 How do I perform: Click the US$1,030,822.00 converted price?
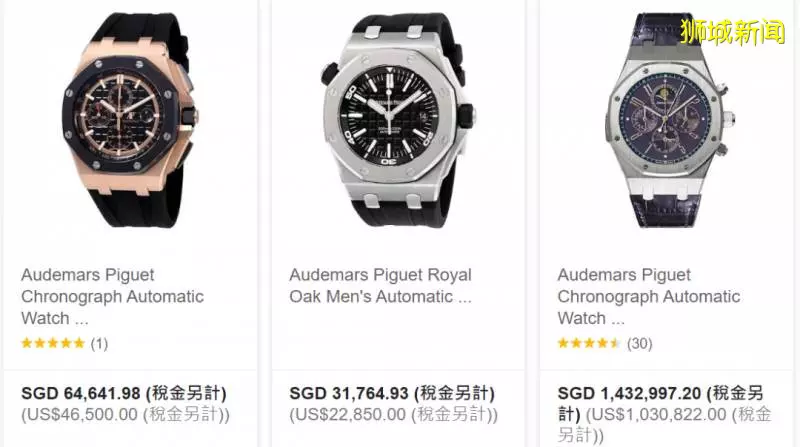click(x=659, y=414)
